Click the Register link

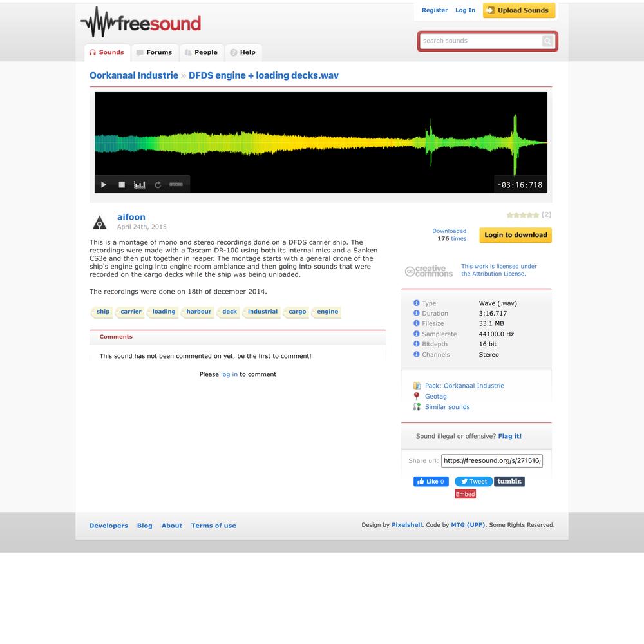(435, 10)
